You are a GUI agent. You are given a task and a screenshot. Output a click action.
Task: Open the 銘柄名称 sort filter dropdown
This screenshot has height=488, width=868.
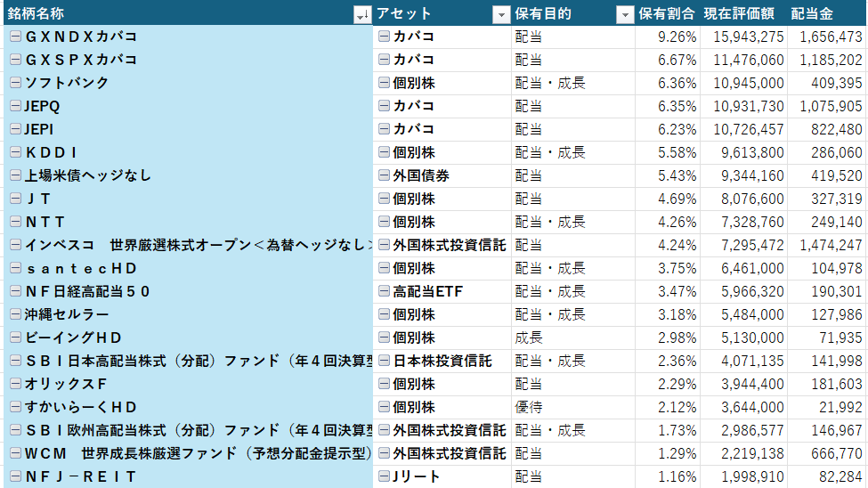[361, 14]
